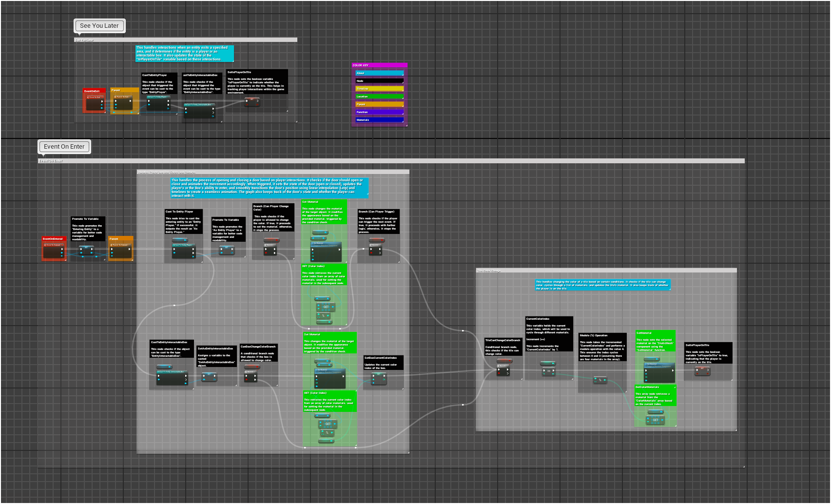Screen dimensions: 831x504
Task: Select the lower Set Material node in box section
Action: (x=330, y=378)
